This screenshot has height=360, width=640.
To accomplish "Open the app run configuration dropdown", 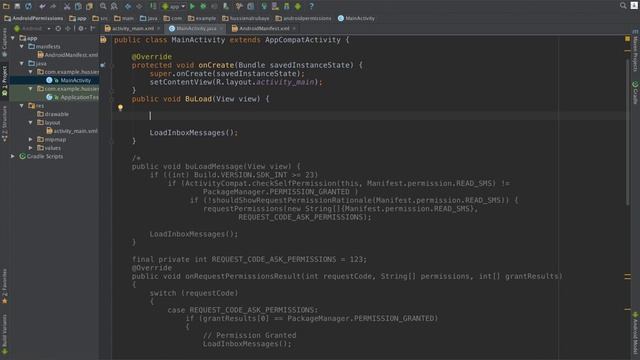I will (174, 6).
